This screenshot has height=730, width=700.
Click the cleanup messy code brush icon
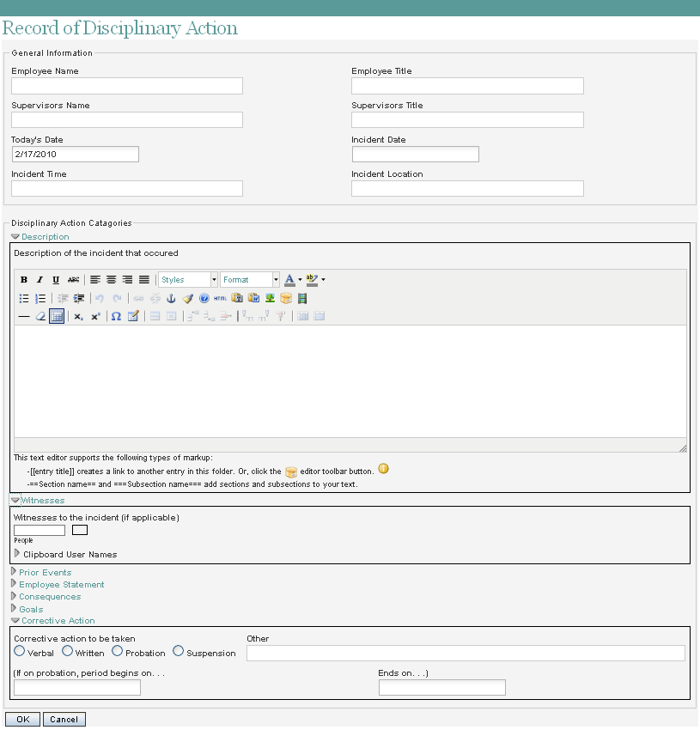click(188, 298)
